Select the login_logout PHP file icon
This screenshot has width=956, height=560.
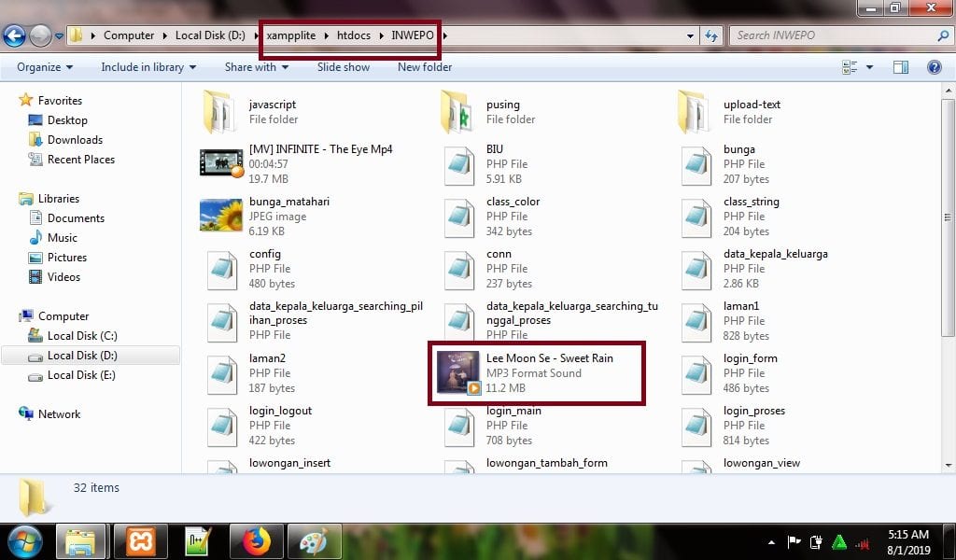point(222,427)
